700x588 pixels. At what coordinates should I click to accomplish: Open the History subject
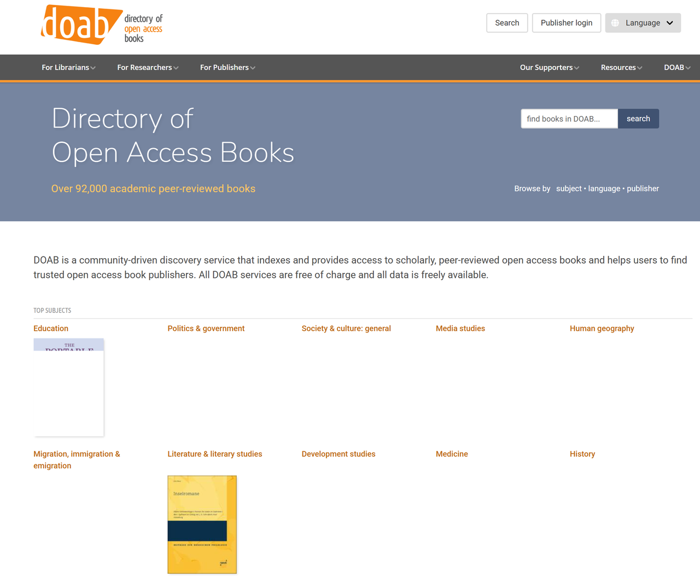[x=582, y=454]
